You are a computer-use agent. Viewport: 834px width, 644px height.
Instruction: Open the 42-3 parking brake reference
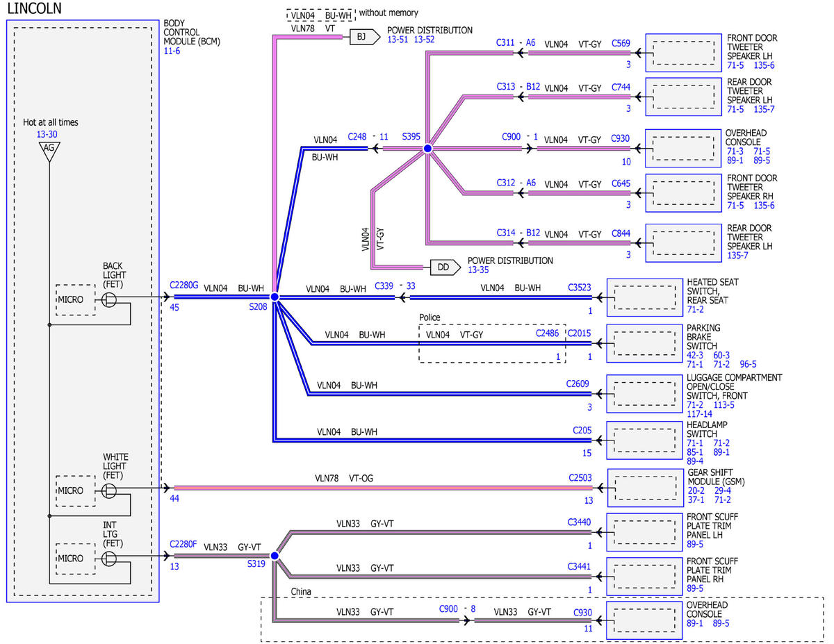click(696, 355)
